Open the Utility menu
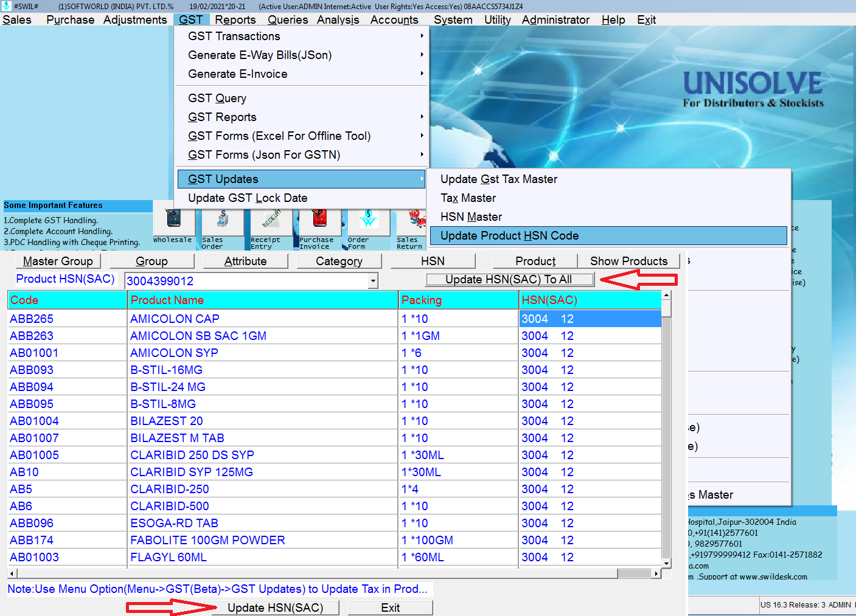This screenshot has width=856, height=616. tap(498, 19)
